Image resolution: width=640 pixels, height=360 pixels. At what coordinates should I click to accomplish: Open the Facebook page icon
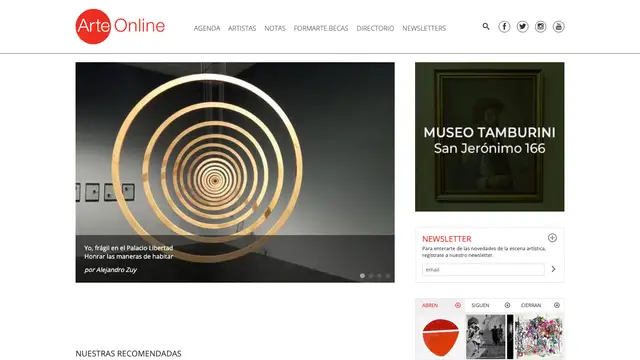pyautogui.click(x=504, y=27)
